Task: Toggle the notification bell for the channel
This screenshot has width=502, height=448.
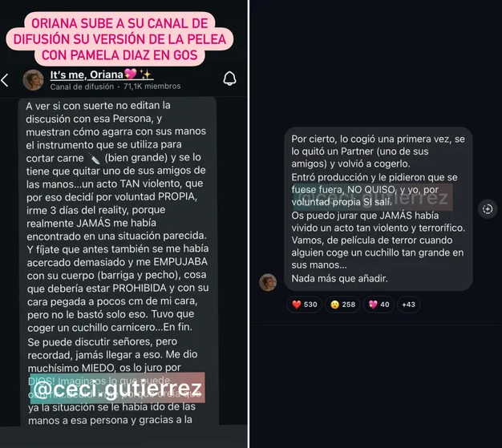Action: pyautogui.click(x=229, y=79)
